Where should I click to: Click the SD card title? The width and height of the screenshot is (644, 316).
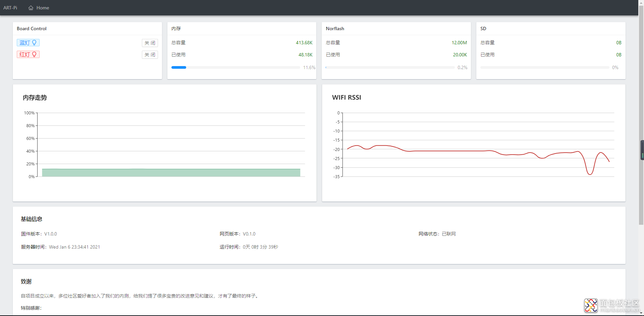coord(483,29)
